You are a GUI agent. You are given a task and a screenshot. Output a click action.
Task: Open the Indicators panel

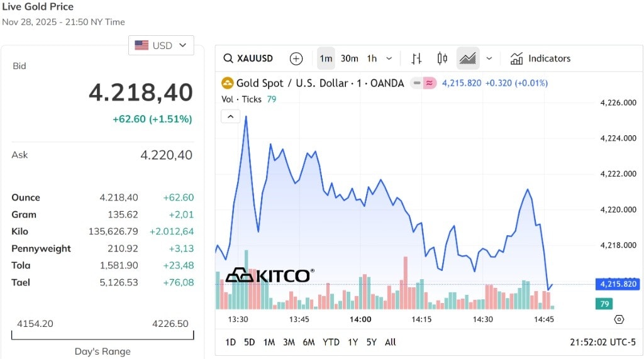coord(541,58)
